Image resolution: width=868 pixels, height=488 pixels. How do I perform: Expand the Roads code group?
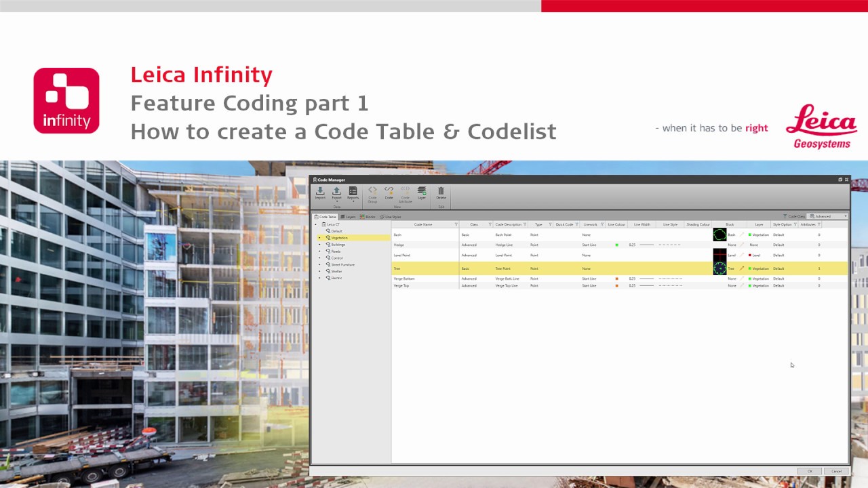click(x=319, y=251)
